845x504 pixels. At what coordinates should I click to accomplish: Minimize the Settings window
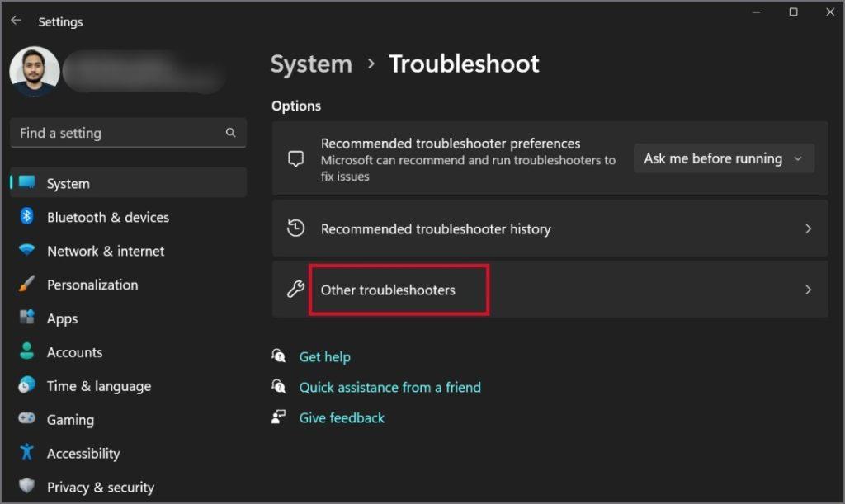click(x=757, y=12)
